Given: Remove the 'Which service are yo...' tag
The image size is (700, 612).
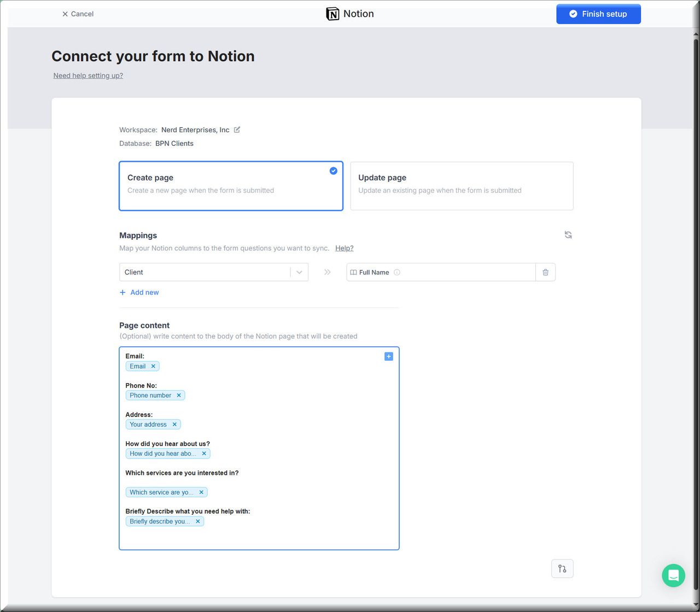Looking at the screenshot, I should tap(201, 492).
